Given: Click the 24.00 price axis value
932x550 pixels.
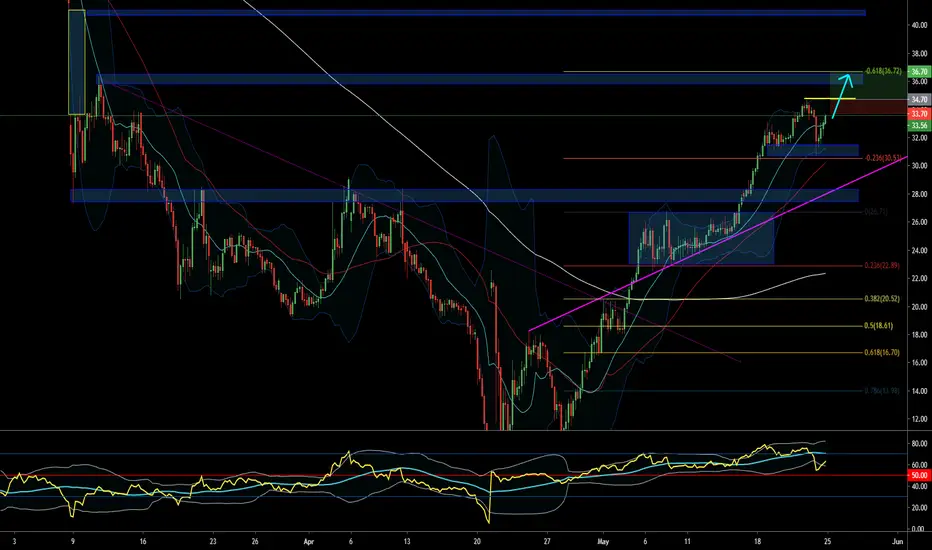Looking at the screenshot, I should coord(919,250).
